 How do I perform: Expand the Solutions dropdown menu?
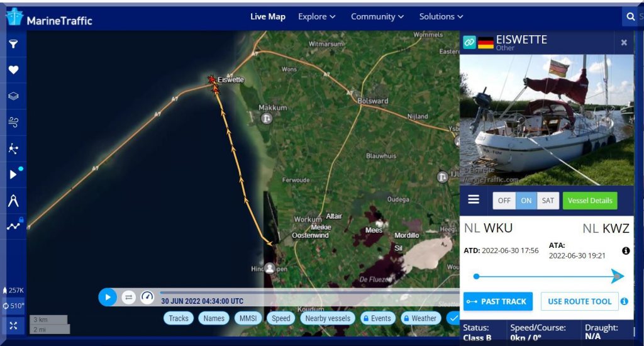tap(441, 16)
